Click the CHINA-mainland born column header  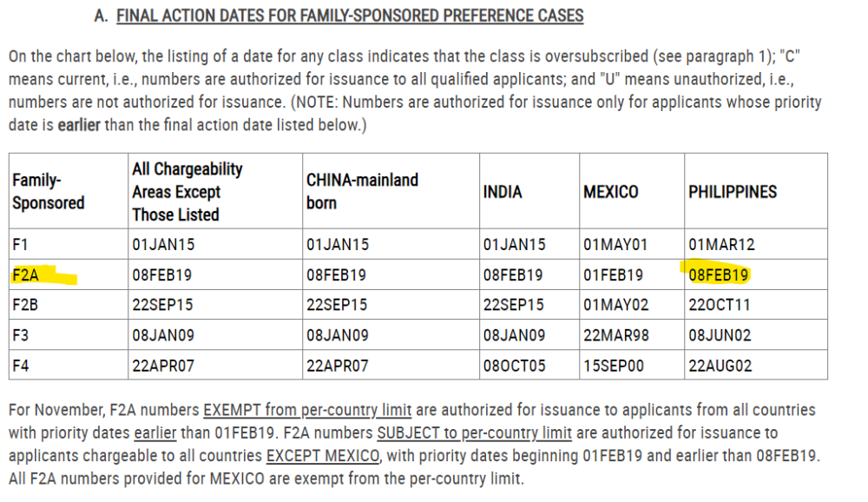pos(362,191)
